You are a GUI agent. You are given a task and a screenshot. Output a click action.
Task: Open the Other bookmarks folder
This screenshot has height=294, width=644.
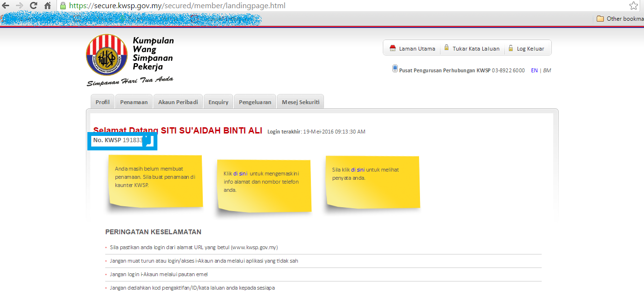(620, 19)
